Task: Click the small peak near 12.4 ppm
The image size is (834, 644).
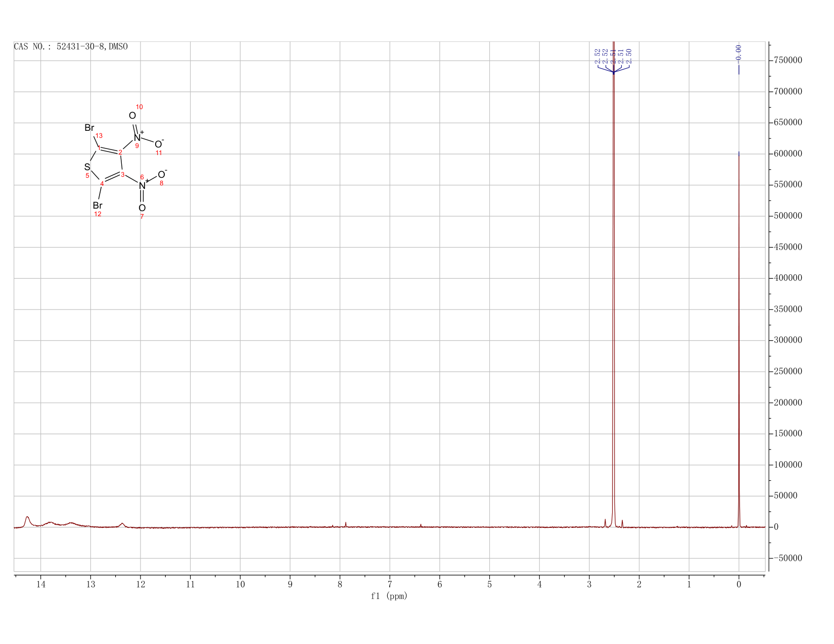Action: [122, 525]
